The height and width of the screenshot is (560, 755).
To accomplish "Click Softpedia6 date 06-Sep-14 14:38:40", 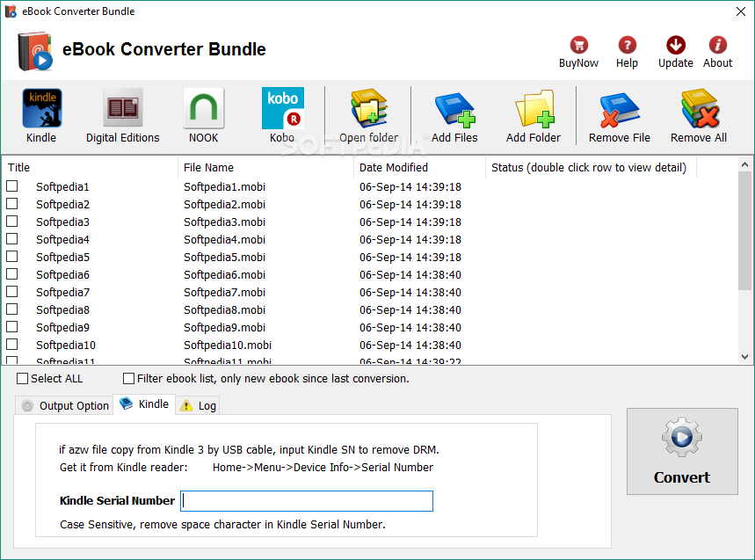I will (x=410, y=274).
